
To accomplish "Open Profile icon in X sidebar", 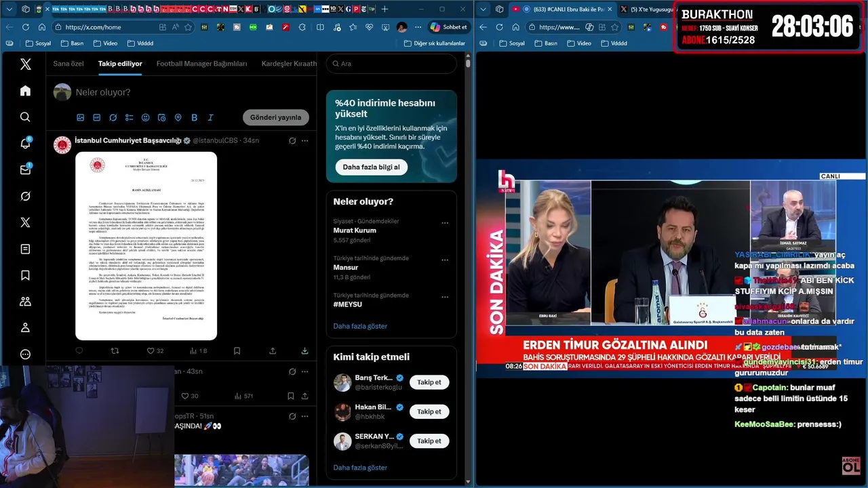I will (25, 328).
